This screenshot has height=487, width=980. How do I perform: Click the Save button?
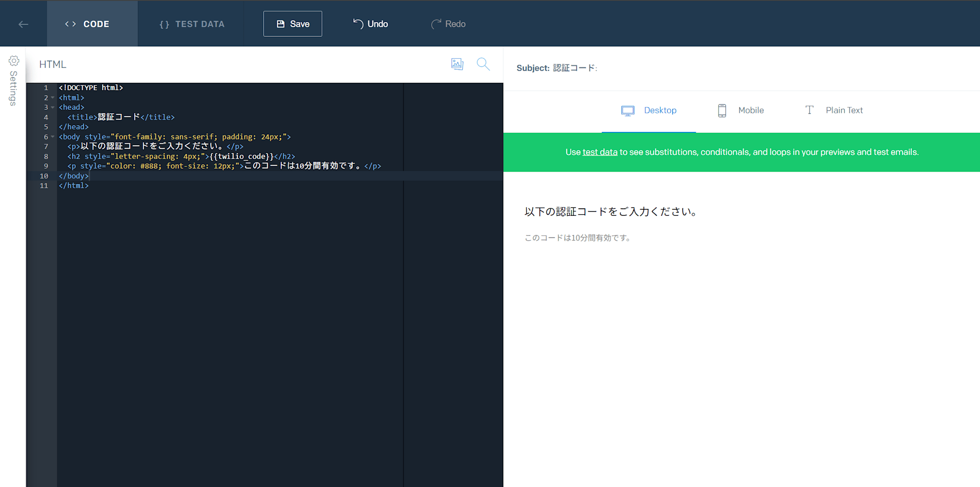tap(293, 24)
